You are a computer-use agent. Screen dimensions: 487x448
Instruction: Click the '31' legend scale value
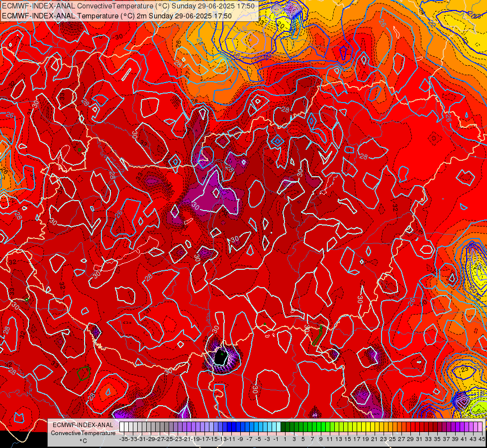420,439
